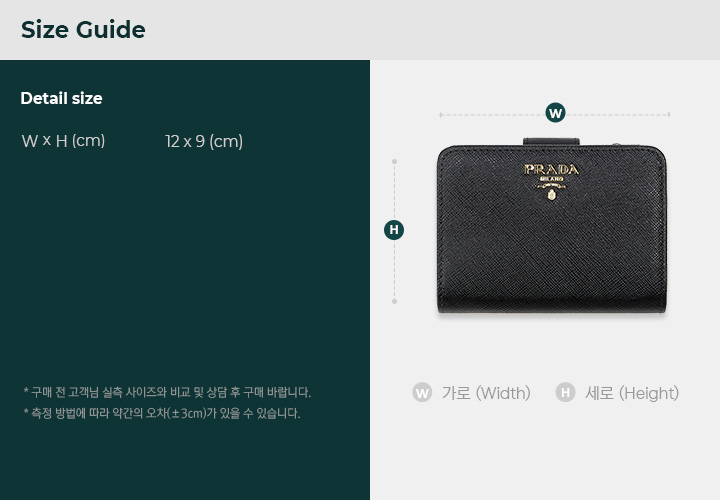Click the wallet's top snap tab

(551, 141)
